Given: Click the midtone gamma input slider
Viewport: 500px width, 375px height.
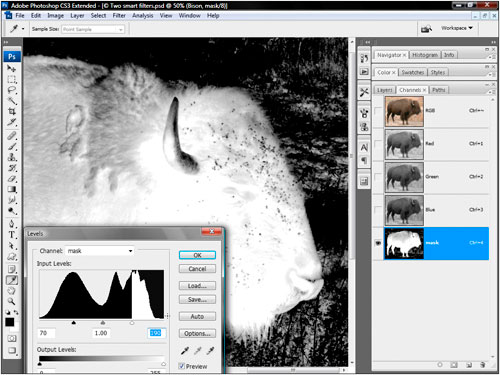Looking at the screenshot, I should click(x=103, y=322).
